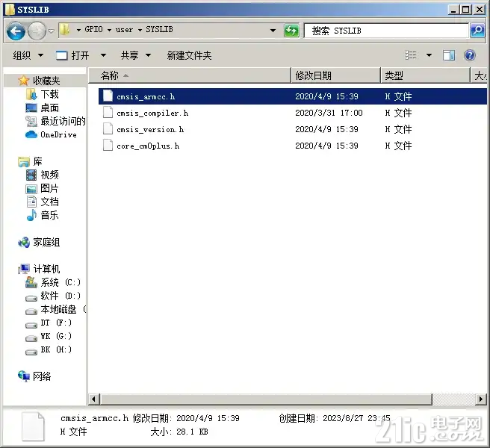Click date 2020/3/31 17:00 cell
The height and width of the screenshot is (448, 490).
[x=329, y=113]
